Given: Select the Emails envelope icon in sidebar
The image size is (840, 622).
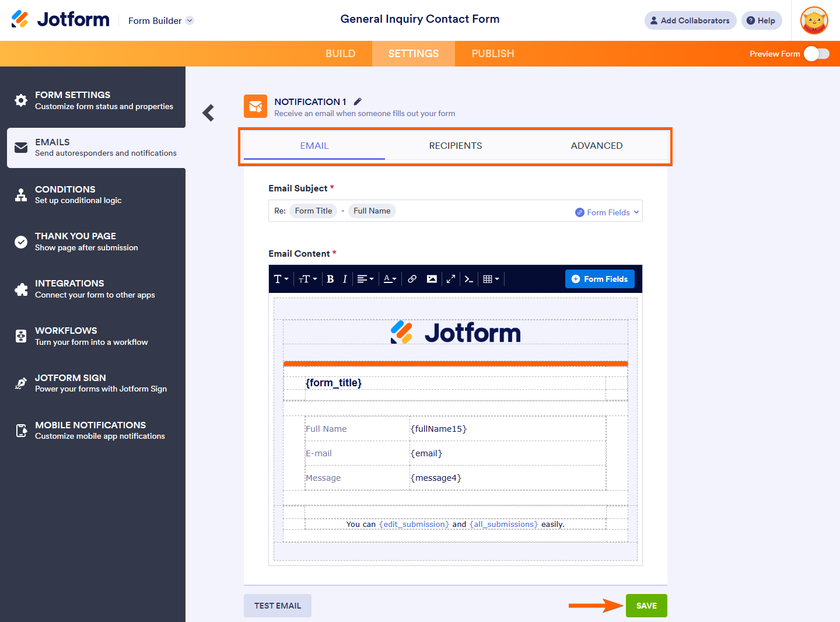Looking at the screenshot, I should click(21, 148).
